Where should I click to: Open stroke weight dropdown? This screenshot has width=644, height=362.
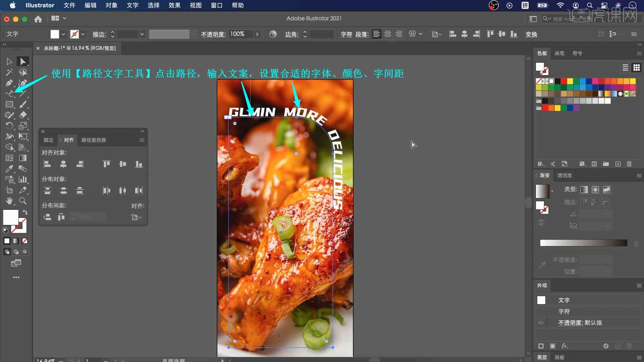142,34
